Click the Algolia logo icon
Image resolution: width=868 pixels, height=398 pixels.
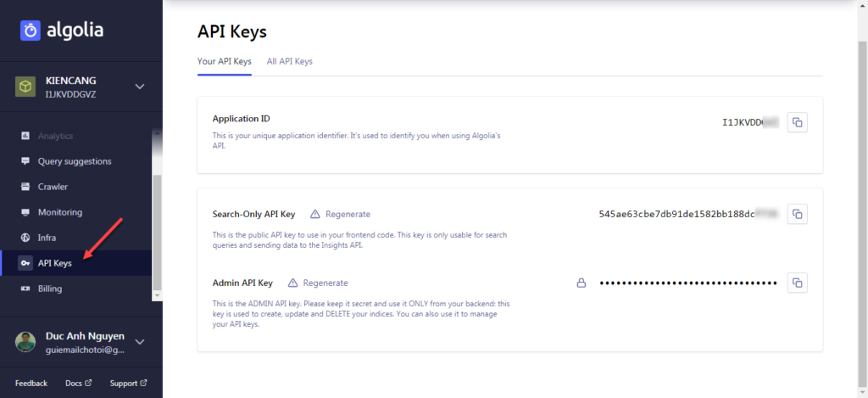point(31,31)
